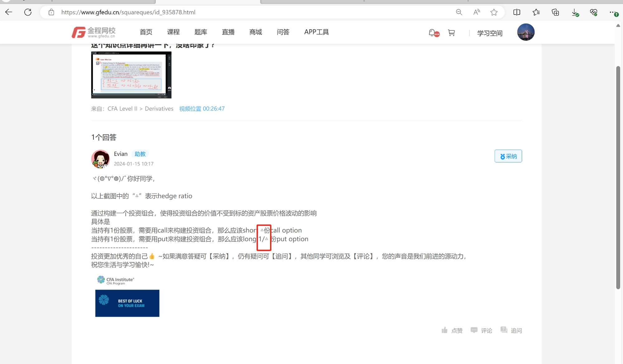Open browser downloads icon
623x364 pixels.
pos(575,12)
